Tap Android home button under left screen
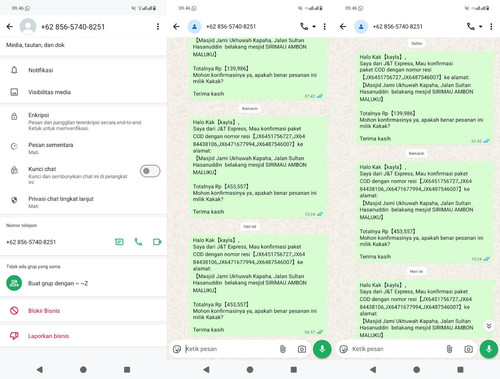 [83, 369]
